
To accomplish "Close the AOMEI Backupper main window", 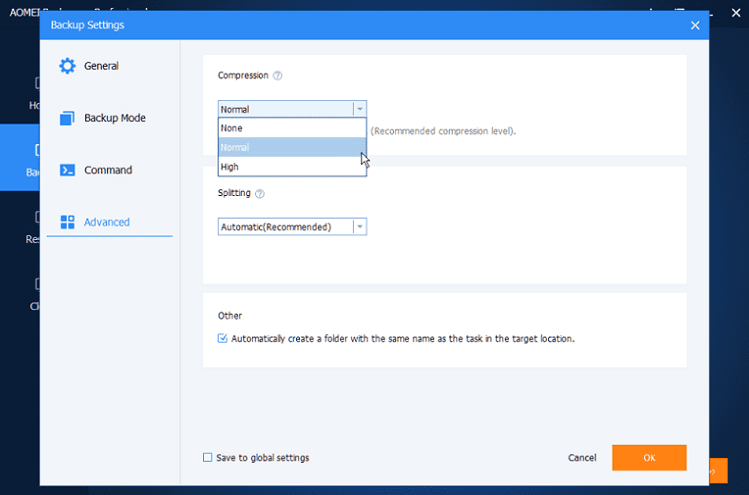I will click(x=736, y=13).
